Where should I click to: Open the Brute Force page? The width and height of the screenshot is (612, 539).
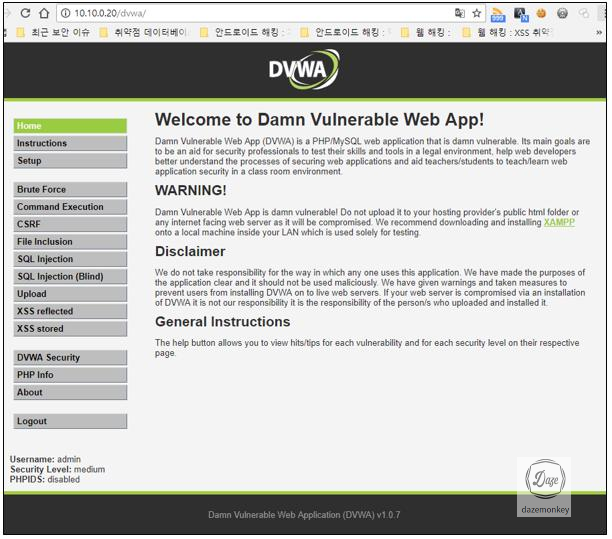pos(70,190)
